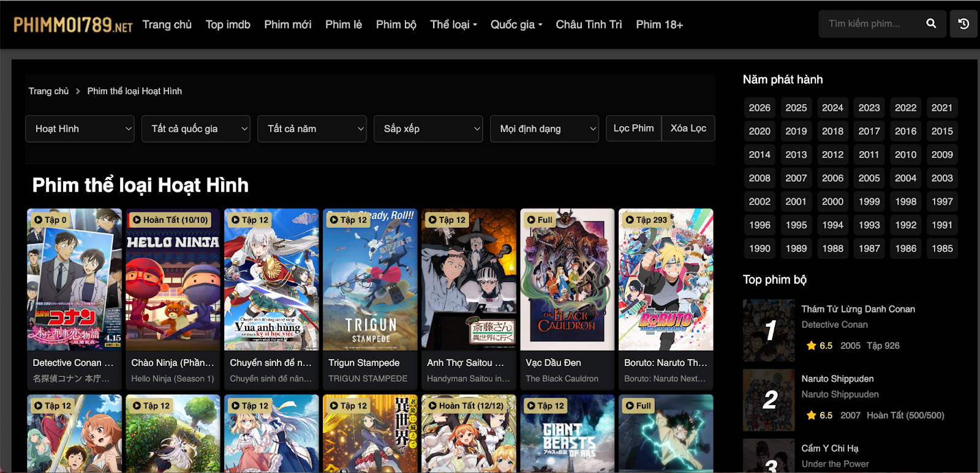Click the star rating icon for Detective Conan
The image size is (980, 473).
(x=812, y=346)
